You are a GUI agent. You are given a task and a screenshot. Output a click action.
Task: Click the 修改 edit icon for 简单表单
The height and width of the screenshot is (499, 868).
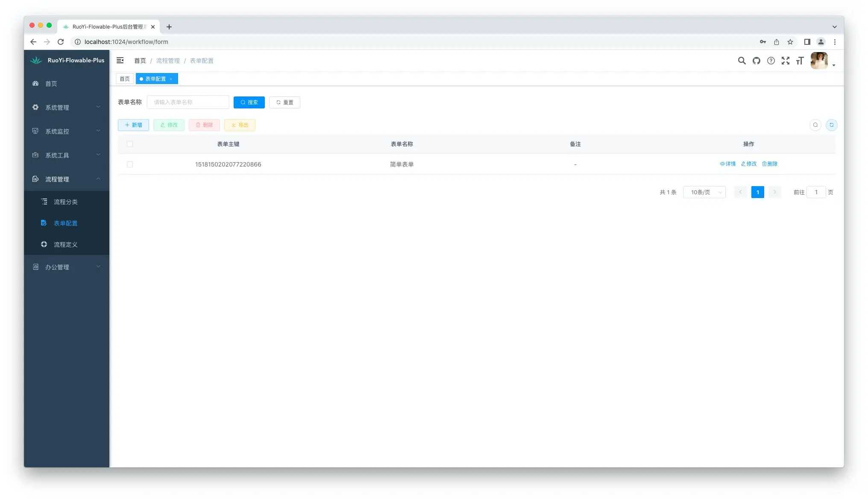tap(748, 164)
